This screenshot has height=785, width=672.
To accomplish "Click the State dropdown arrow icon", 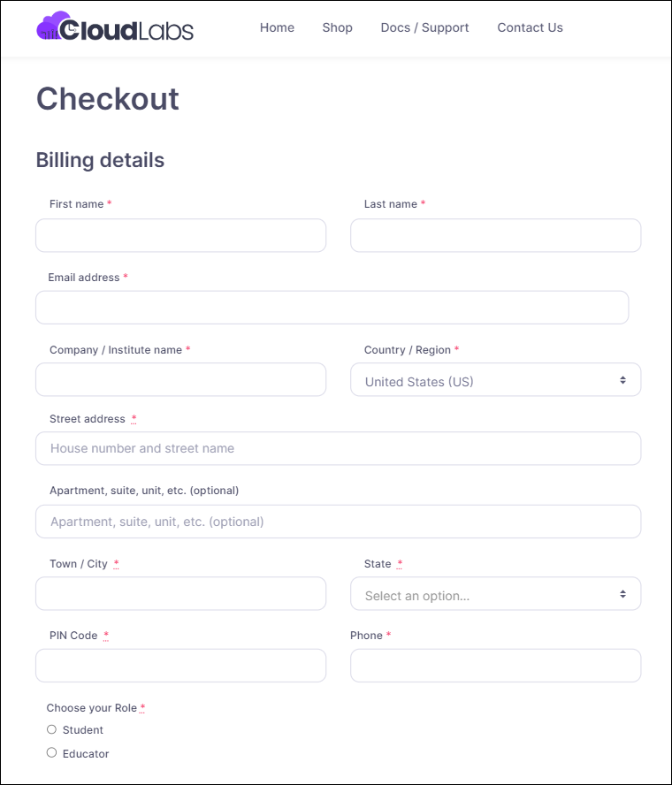I will (x=622, y=594).
